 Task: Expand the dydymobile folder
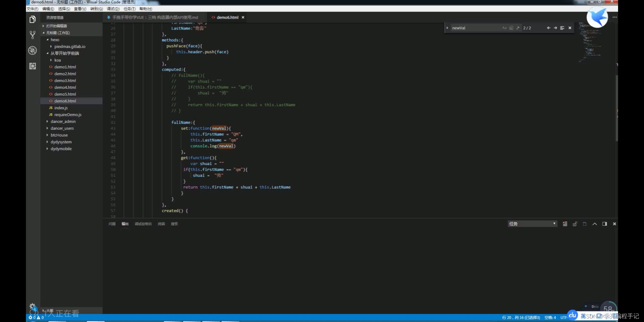click(x=72, y=149)
